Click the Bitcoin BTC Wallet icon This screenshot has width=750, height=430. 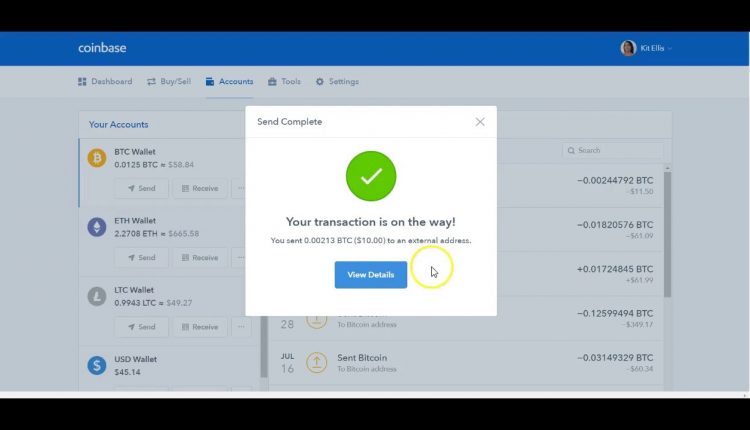pyautogui.click(x=97, y=158)
